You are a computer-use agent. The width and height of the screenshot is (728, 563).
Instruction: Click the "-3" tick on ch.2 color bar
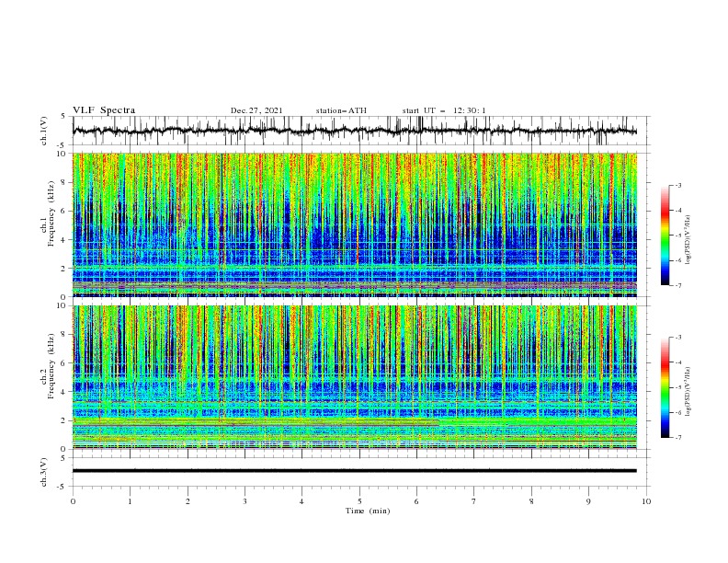tap(677, 338)
